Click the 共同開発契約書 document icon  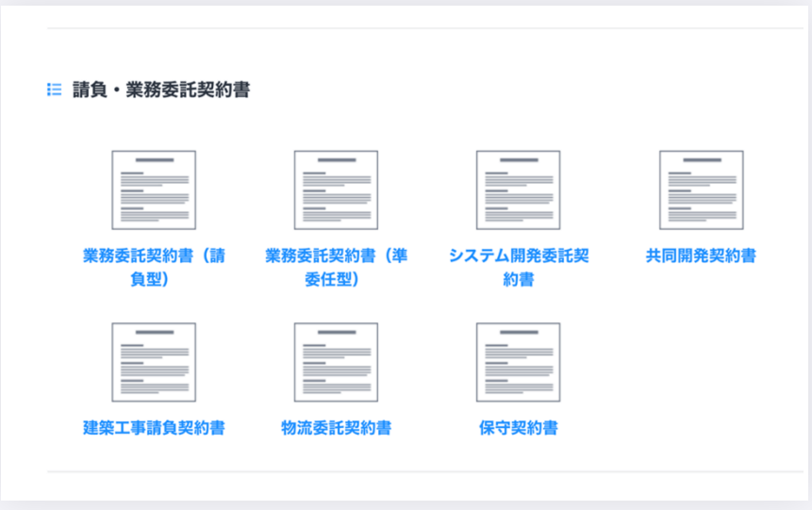click(701, 189)
